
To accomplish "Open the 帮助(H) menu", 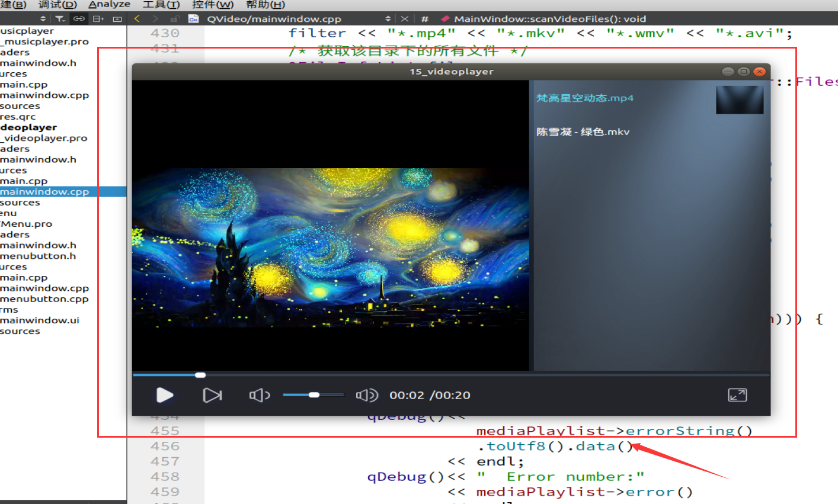I will coord(266,4).
